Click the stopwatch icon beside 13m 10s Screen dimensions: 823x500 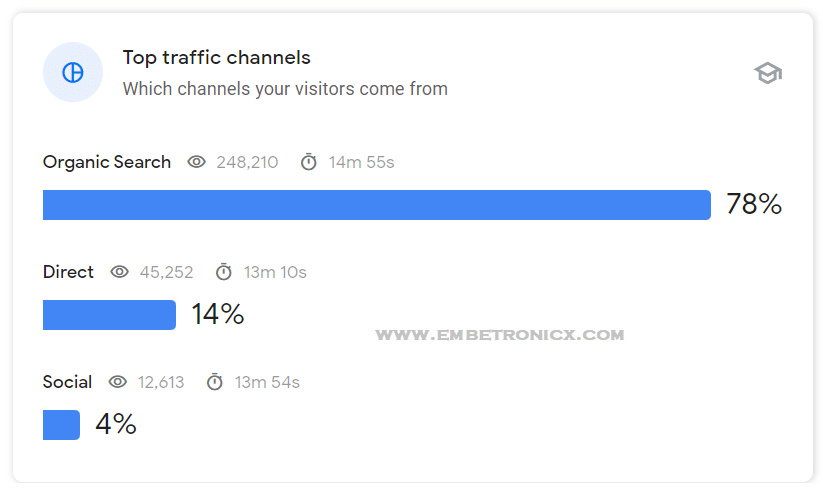click(224, 272)
